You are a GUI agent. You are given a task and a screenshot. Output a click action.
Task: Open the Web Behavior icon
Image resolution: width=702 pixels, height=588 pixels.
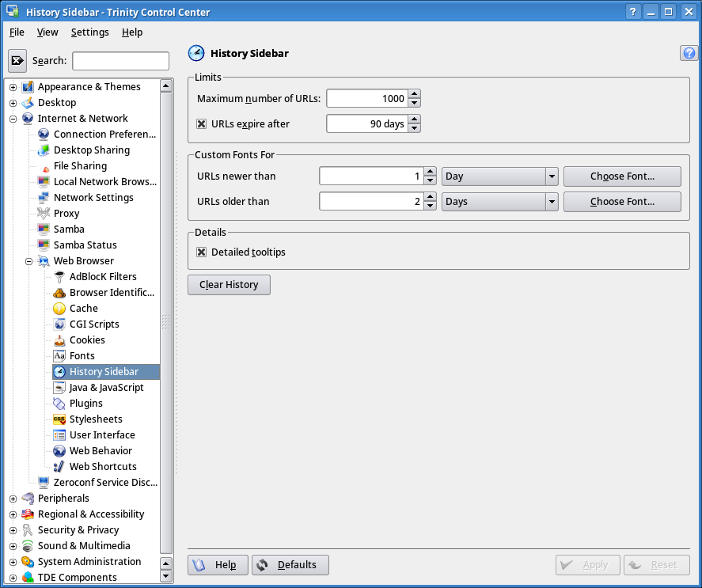coord(59,450)
